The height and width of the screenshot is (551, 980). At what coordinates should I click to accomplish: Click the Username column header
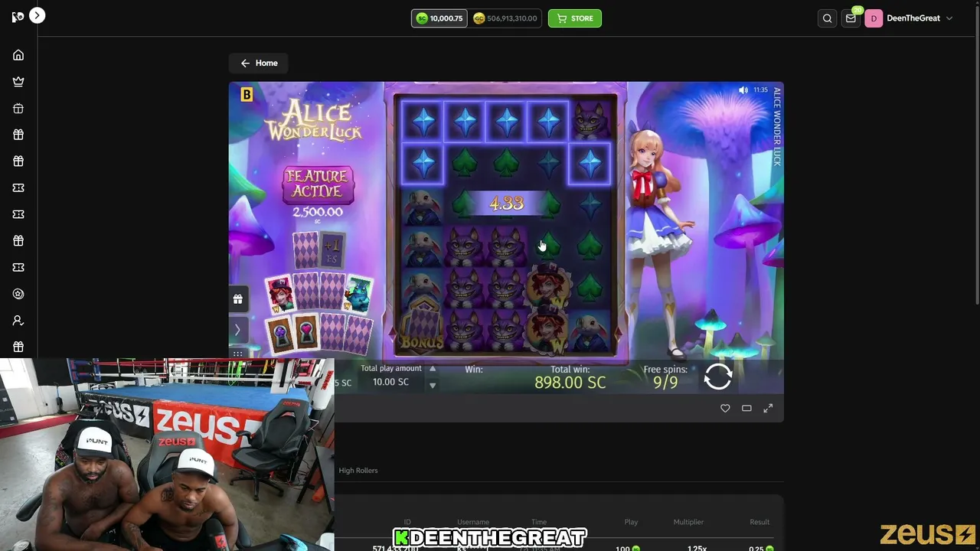(473, 522)
